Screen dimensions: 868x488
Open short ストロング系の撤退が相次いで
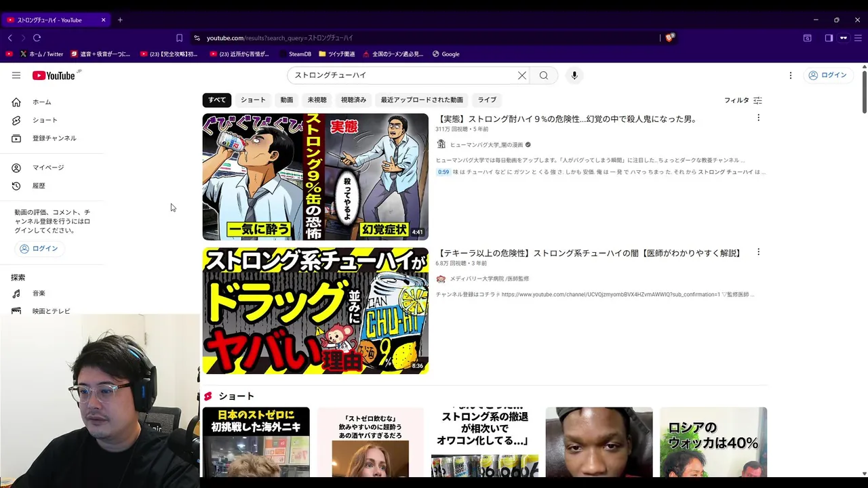484,442
